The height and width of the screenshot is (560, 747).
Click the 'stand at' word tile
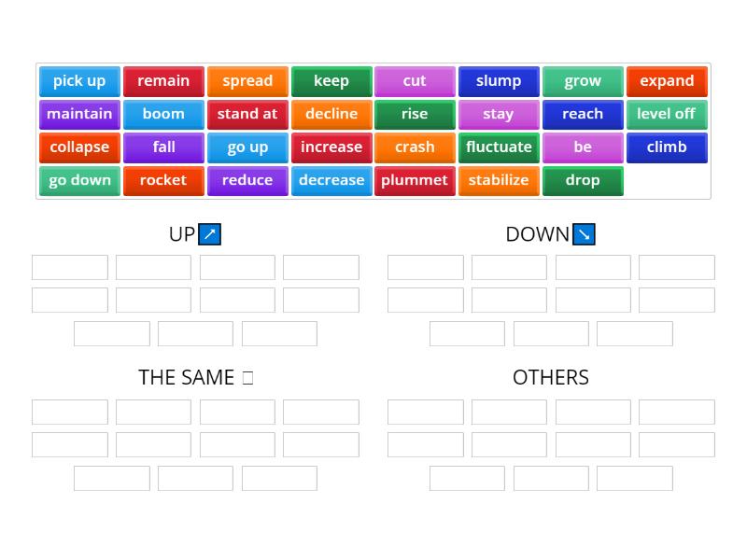pyautogui.click(x=247, y=114)
